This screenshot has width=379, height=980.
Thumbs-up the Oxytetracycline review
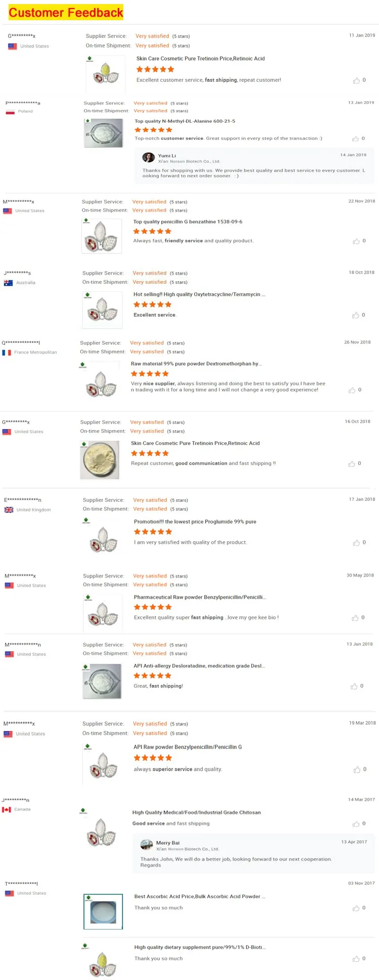click(x=356, y=315)
